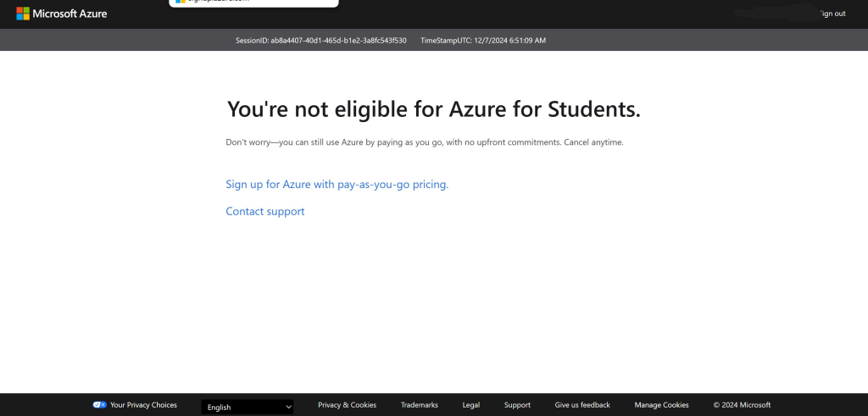Image resolution: width=868 pixels, height=416 pixels.
Task: Click the © 2024 Microsoft copyright text
Action: [x=742, y=405]
